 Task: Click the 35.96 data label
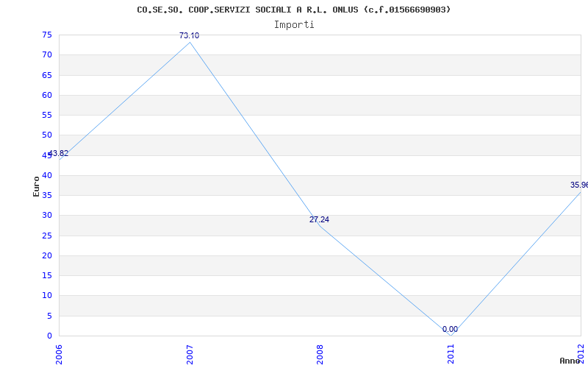579,185
